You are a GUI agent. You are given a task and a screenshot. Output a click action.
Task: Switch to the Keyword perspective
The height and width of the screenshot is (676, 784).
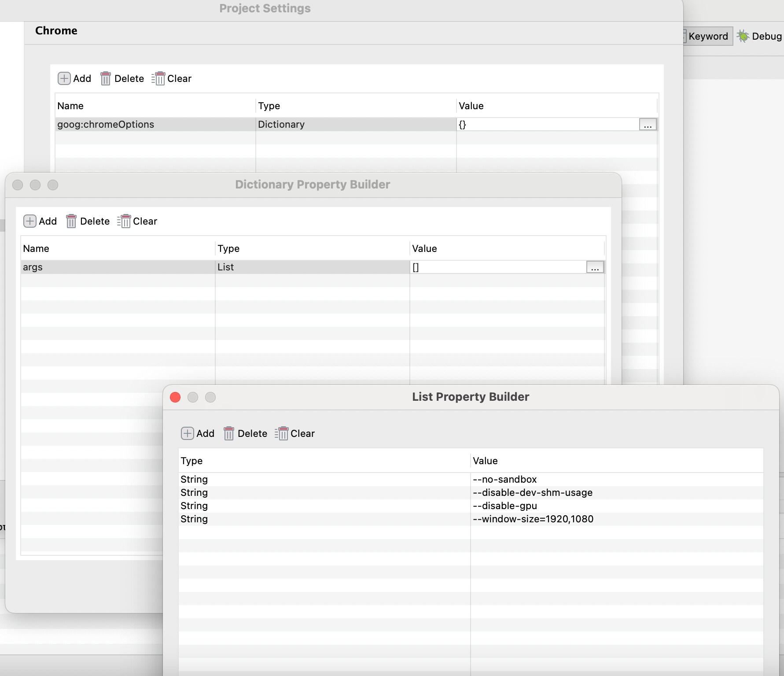pyautogui.click(x=707, y=36)
